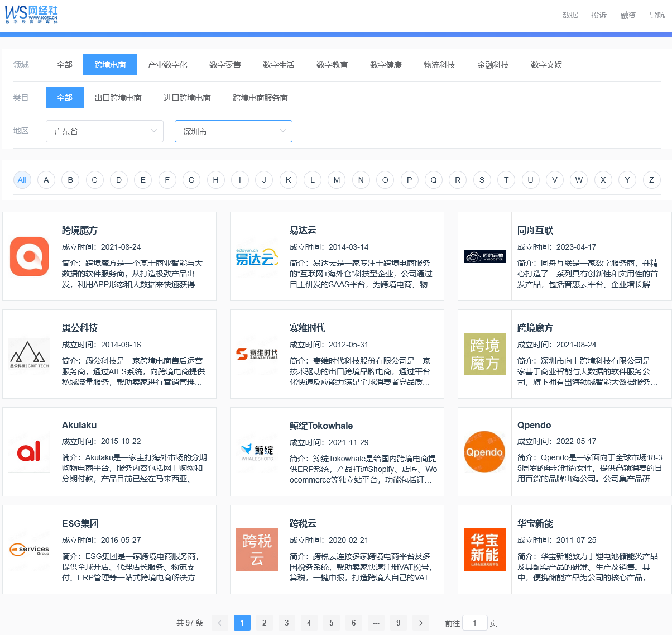Click current page 1 button
The width and height of the screenshot is (672, 635).
coord(242,623)
